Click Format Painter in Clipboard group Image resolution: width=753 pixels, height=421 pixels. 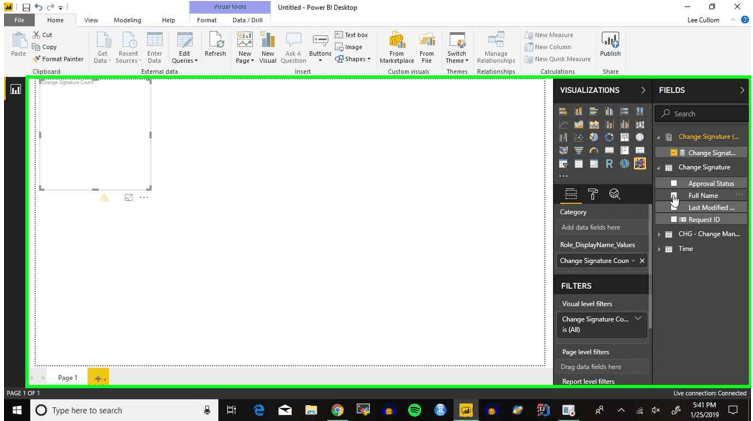coord(58,59)
